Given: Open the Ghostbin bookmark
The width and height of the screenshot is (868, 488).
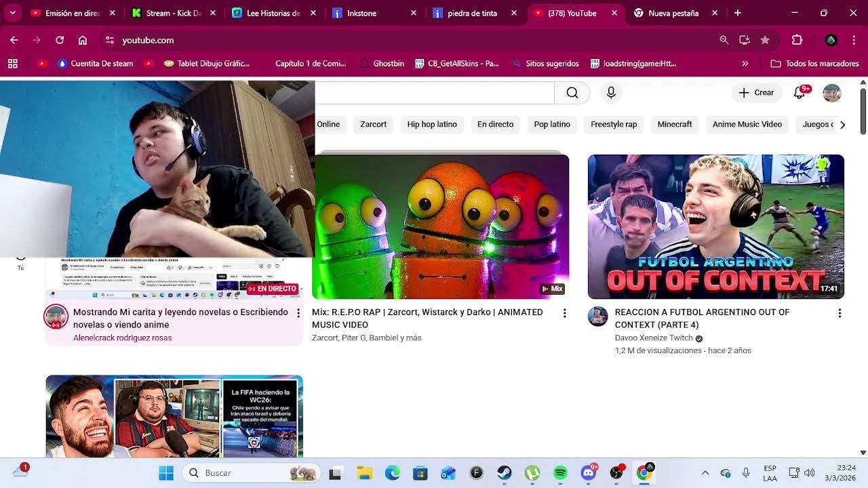Looking at the screenshot, I should tap(382, 64).
